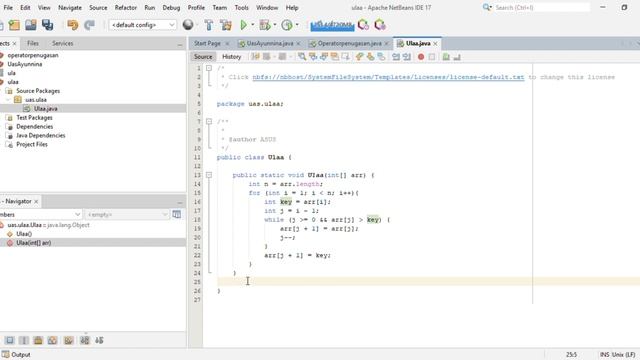Click the Previous Bookmark icon
The image size is (640, 360).
[x=359, y=57]
